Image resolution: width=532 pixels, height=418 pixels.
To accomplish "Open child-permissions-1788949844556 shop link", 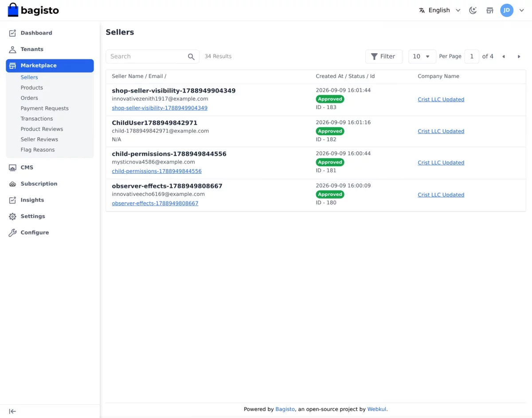I will click(156, 171).
